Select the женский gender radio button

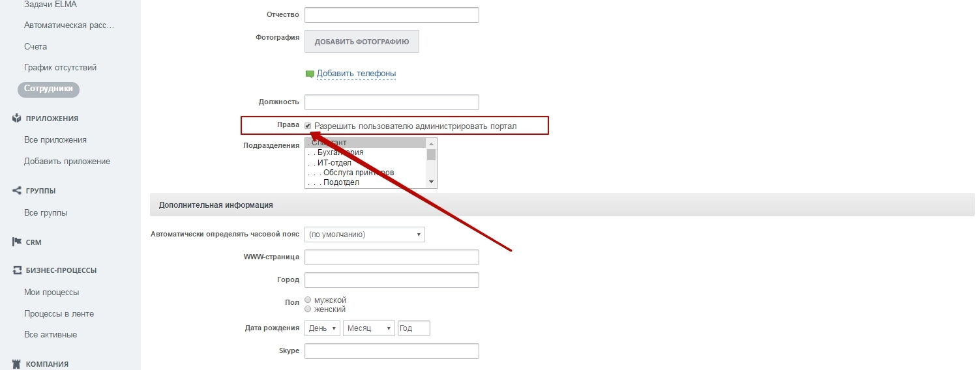pyautogui.click(x=308, y=309)
